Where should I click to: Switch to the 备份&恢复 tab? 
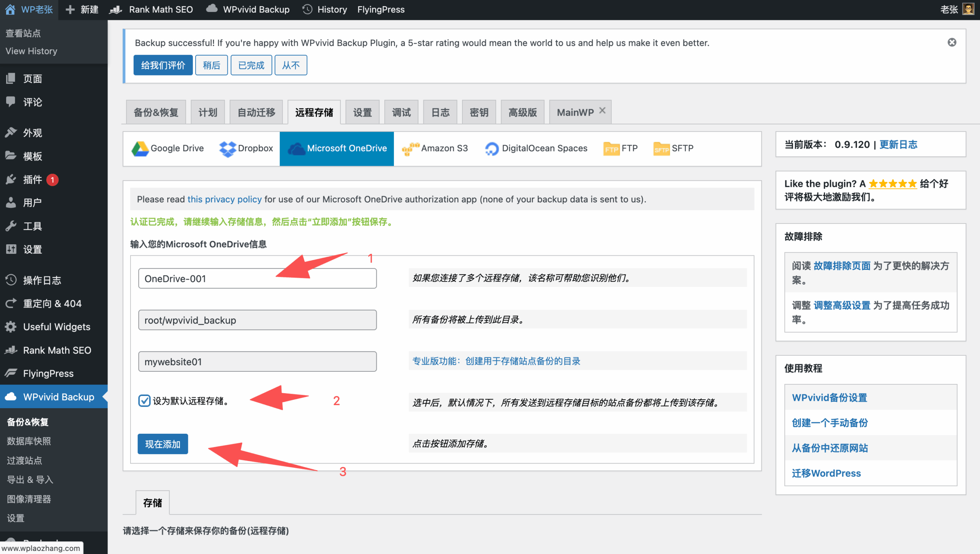tap(156, 112)
